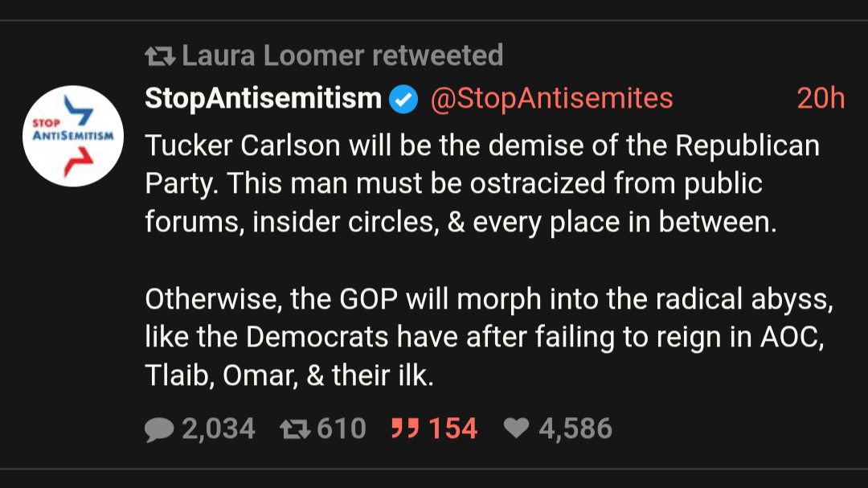Click the StopAntisemitism display name
868x488 pixels.
pyautogui.click(x=263, y=98)
